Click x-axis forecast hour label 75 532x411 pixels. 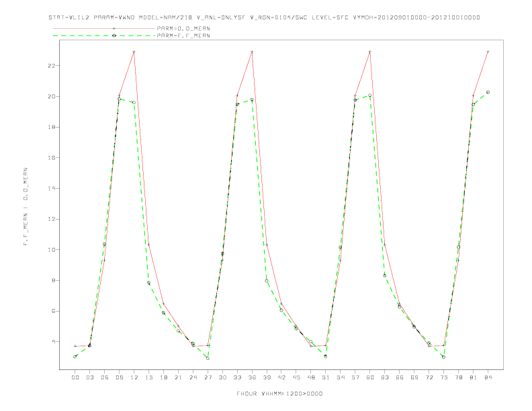[x=444, y=377]
